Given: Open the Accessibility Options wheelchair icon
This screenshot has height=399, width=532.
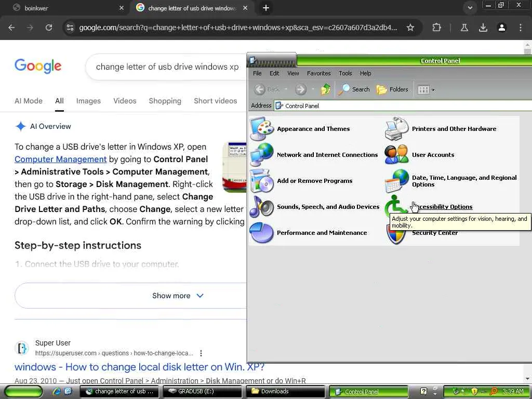Looking at the screenshot, I should [395, 205].
